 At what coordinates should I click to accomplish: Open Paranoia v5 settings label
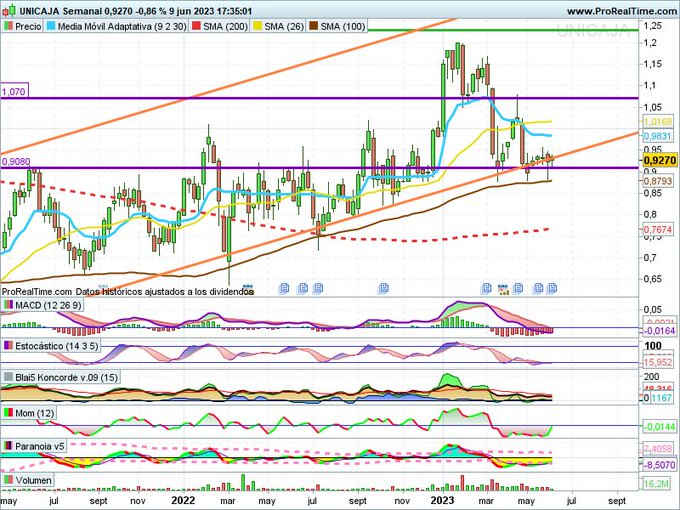[39, 446]
